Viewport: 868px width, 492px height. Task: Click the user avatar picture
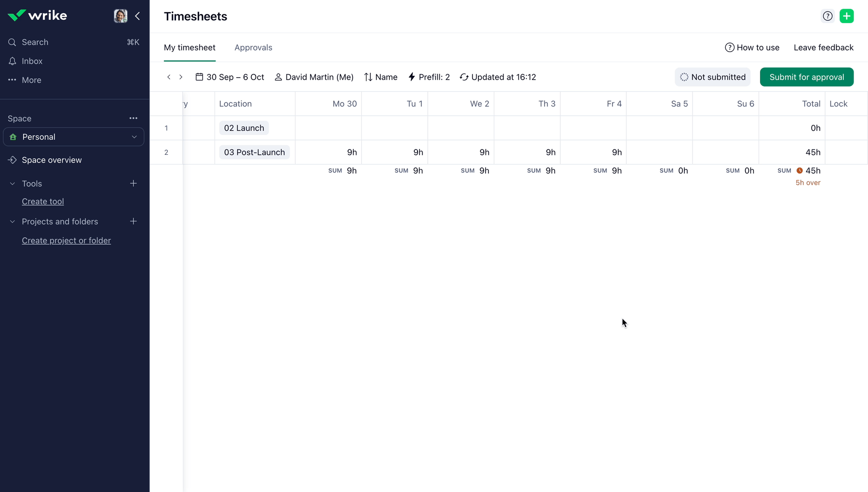(x=121, y=16)
